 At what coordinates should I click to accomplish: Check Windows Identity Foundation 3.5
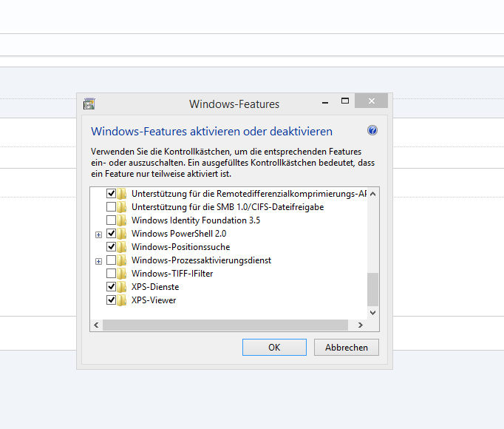pos(111,220)
